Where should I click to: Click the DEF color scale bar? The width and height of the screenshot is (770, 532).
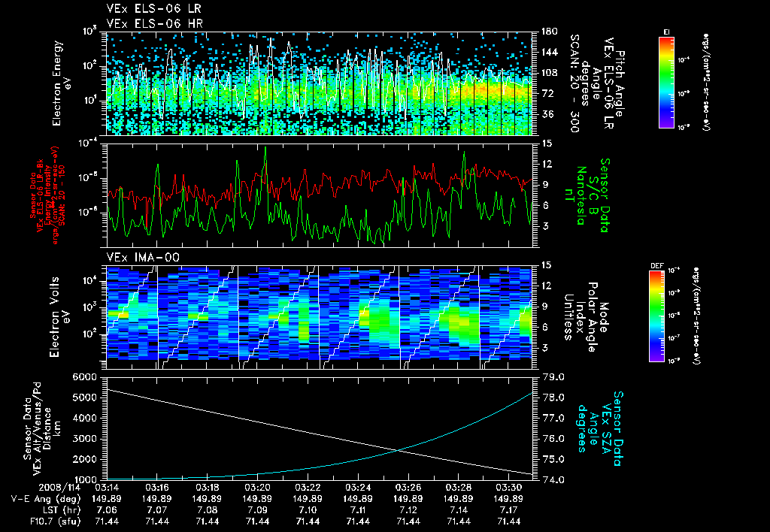click(x=656, y=316)
